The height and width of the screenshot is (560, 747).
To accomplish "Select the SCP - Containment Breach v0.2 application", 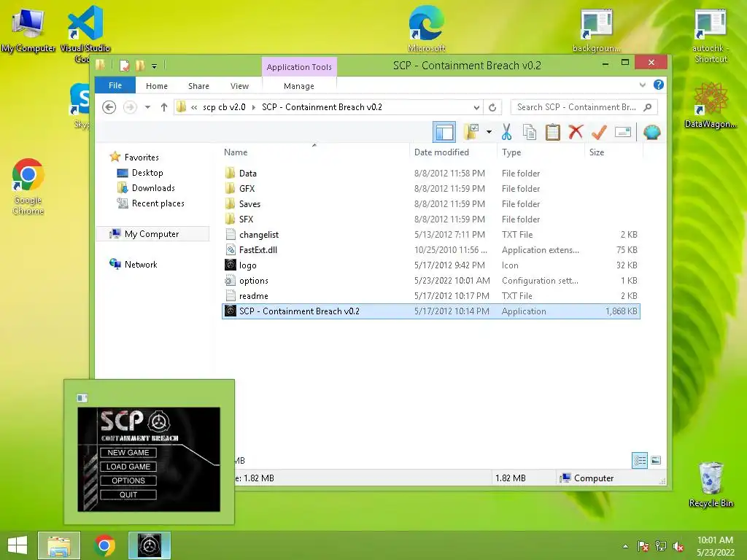I will [x=430, y=311].
